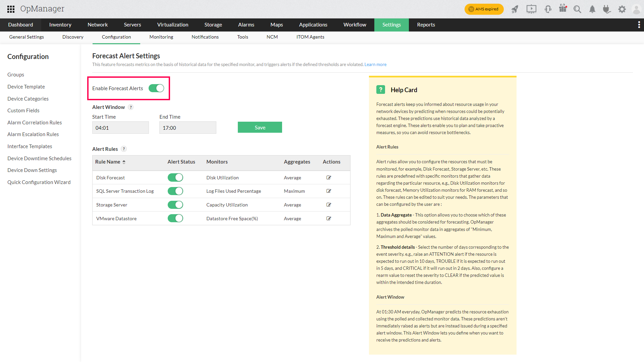
Task: Open the Learn more link
Action: pyautogui.click(x=375, y=64)
